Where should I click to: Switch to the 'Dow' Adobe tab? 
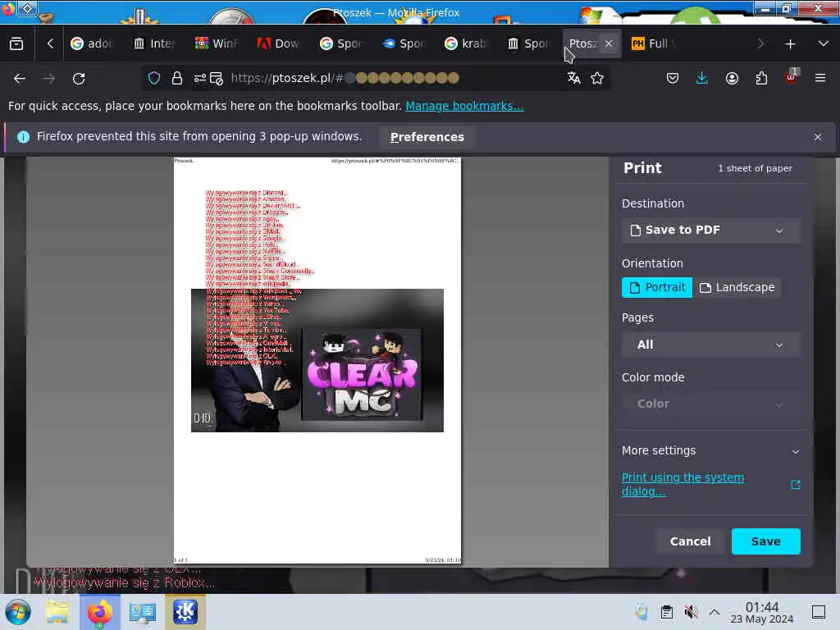pos(280,43)
